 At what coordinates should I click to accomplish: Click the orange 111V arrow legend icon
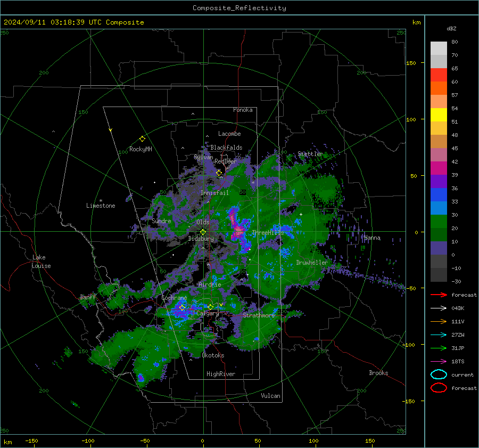pyautogui.click(x=439, y=321)
